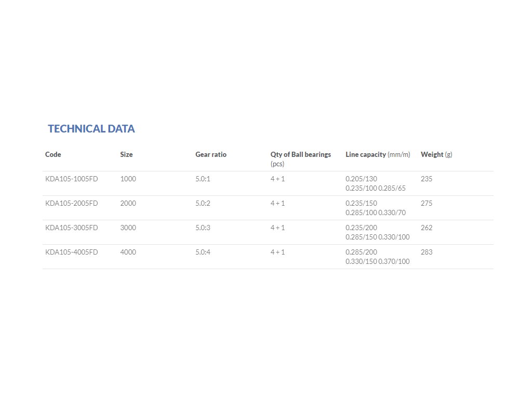Click line capacity 0.235/200
The image size is (532, 399).
click(x=361, y=228)
